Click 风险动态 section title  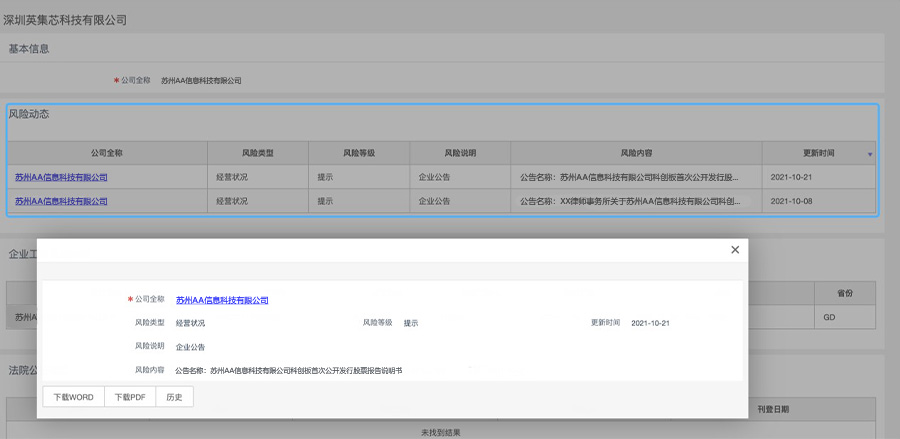[29, 114]
